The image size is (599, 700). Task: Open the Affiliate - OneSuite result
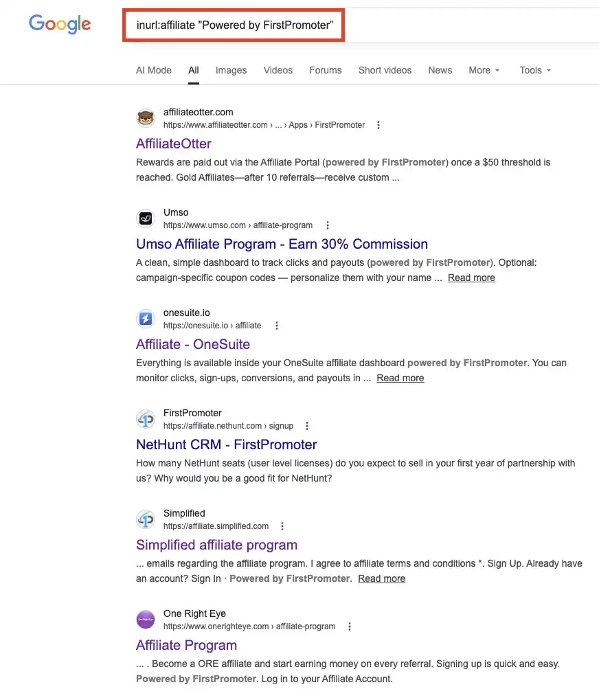[193, 344]
